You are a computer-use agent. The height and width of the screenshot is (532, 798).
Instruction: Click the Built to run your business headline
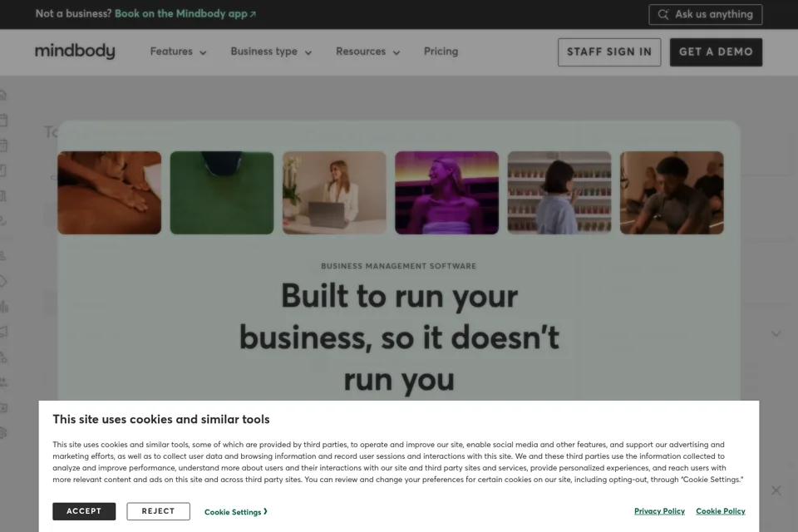click(399, 337)
